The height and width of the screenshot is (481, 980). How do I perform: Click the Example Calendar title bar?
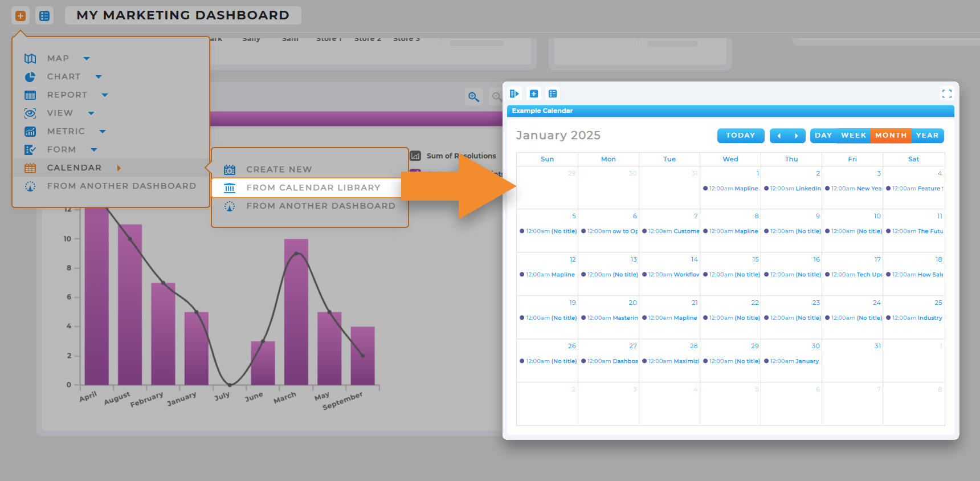[x=730, y=111]
